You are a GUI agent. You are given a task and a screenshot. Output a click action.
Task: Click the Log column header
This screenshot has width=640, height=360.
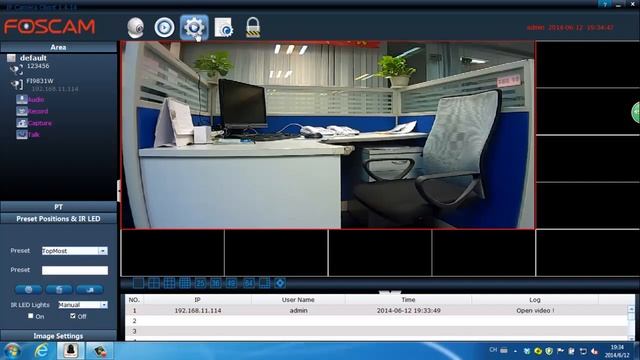535,300
